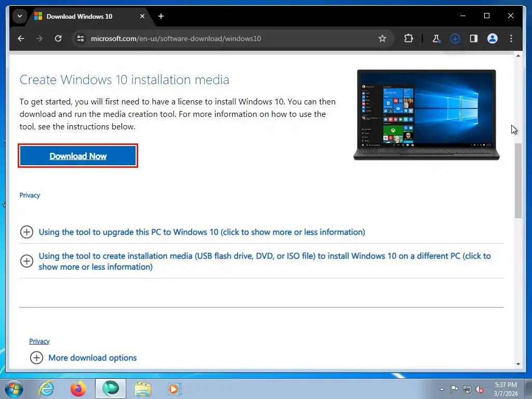
Task: Reload the Microsoft download page
Action: [58, 38]
